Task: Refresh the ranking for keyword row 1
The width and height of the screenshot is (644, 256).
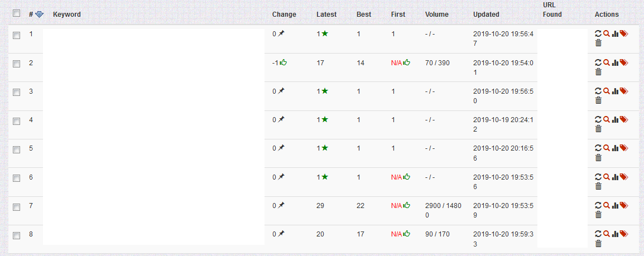Action: coord(598,33)
